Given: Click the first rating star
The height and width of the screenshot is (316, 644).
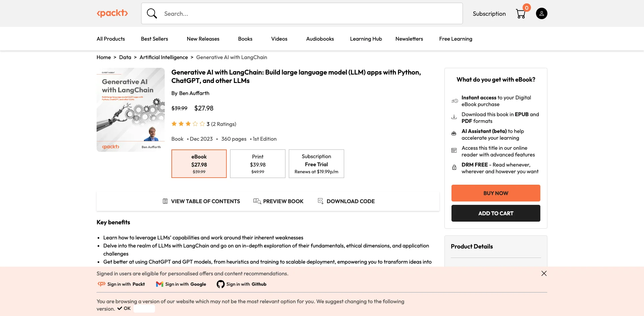Looking at the screenshot, I should [x=174, y=124].
